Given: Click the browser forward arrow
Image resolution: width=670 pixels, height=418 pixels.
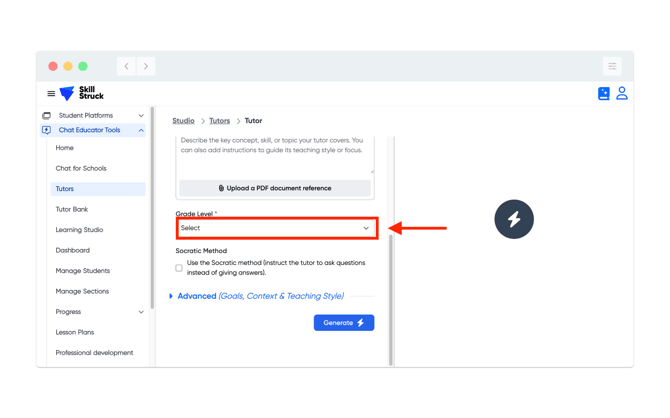Looking at the screenshot, I should pyautogui.click(x=146, y=66).
